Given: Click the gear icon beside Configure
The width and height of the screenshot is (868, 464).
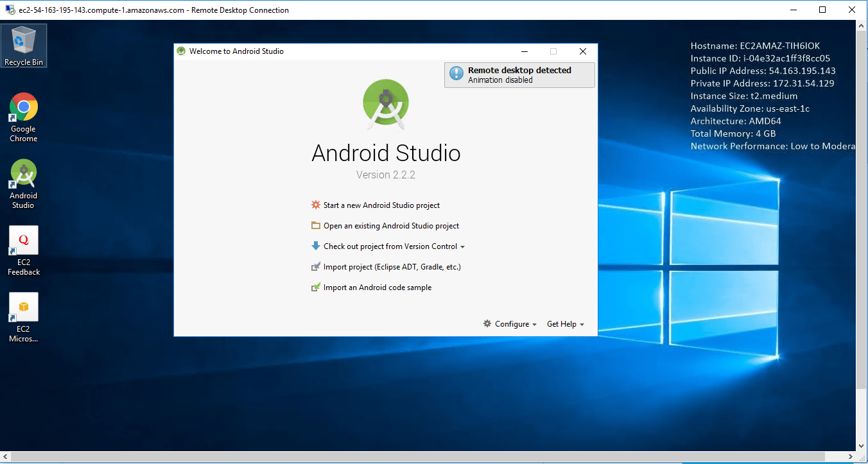Looking at the screenshot, I should coord(487,324).
